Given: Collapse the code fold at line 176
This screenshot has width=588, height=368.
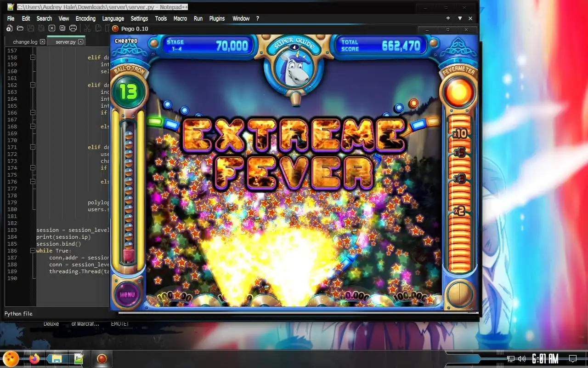Looking at the screenshot, I should click(33, 182).
